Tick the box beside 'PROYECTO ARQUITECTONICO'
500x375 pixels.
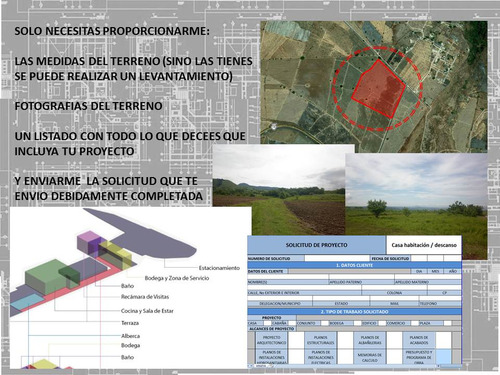pyautogui.click(x=296, y=340)
